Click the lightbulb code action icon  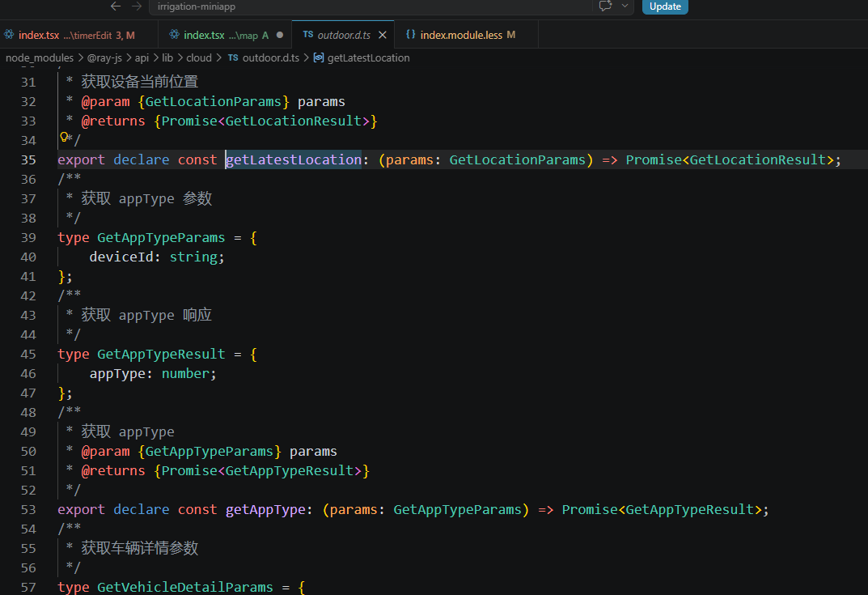pos(63,138)
